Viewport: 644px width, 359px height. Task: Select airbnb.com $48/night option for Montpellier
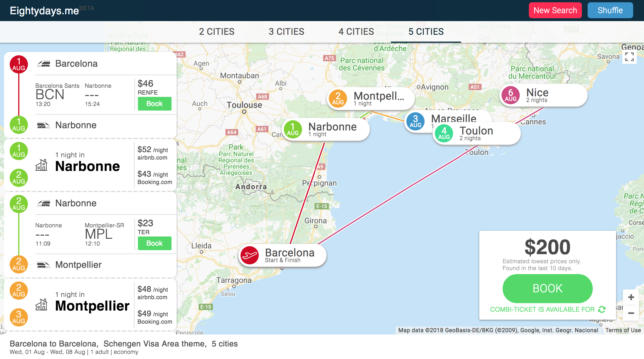pyautogui.click(x=153, y=293)
